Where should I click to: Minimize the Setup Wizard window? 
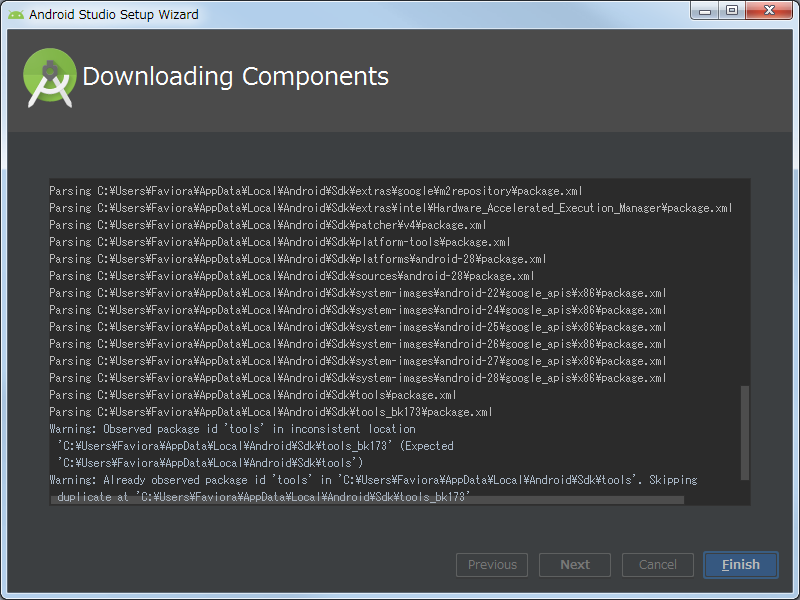tap(705, 10)
